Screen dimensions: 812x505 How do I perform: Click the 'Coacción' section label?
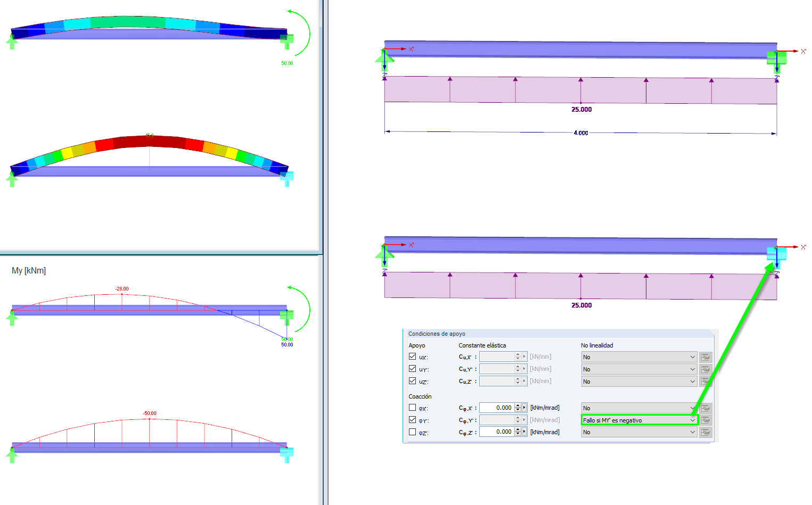tap(420, 396)
